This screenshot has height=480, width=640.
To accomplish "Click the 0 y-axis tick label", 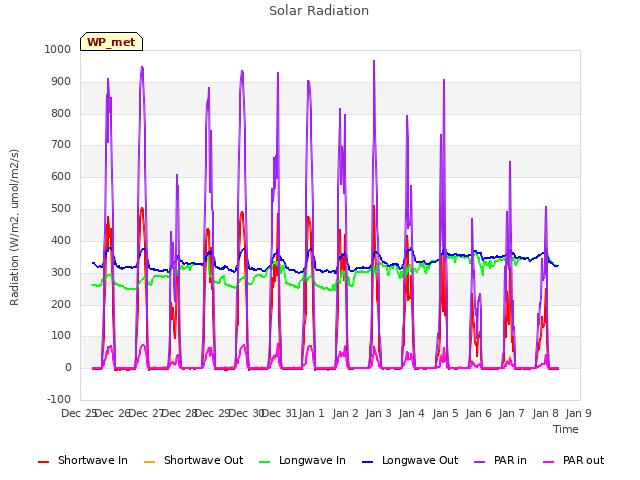I will click(x=68, y=367).
